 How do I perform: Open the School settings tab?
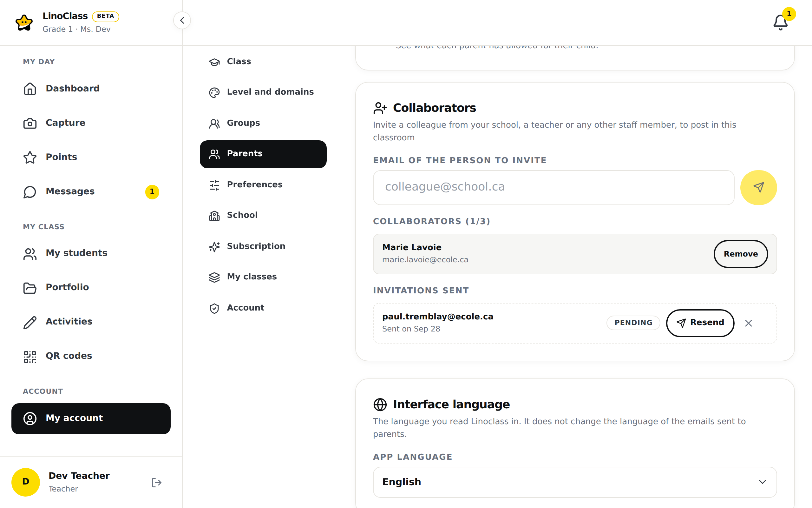tap(263, 215)
